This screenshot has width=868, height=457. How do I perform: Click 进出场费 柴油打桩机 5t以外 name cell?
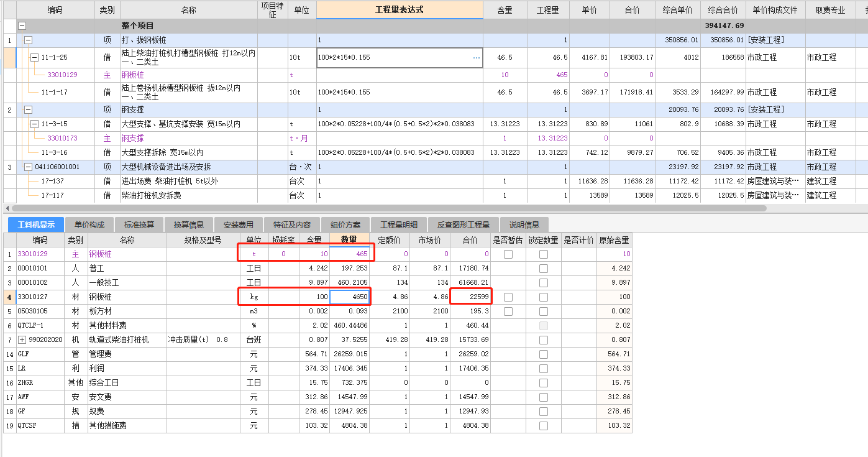pyautogui.click(x=189, y=182)
